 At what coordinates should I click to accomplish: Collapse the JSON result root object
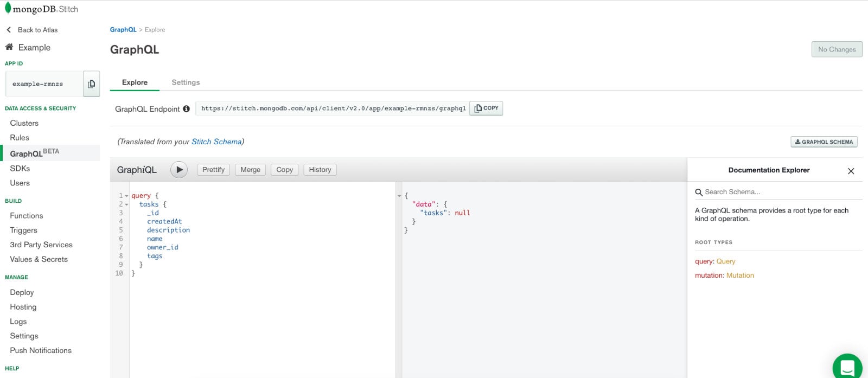[399, 196]
